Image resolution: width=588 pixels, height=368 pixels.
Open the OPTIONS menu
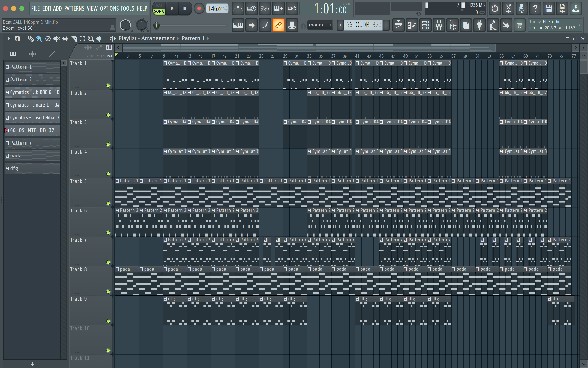pyautogui.click(x=110, y=9)
